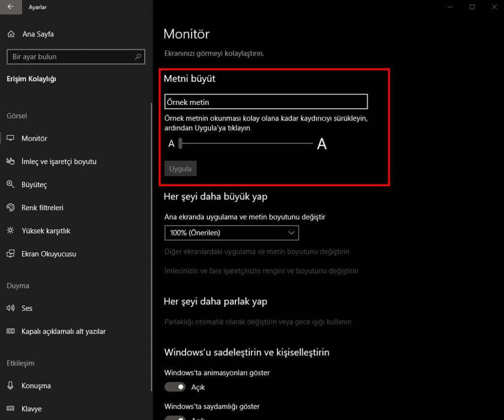Click the back arrow icon
The height and width of the screenshot is (420, 504).
11,7
